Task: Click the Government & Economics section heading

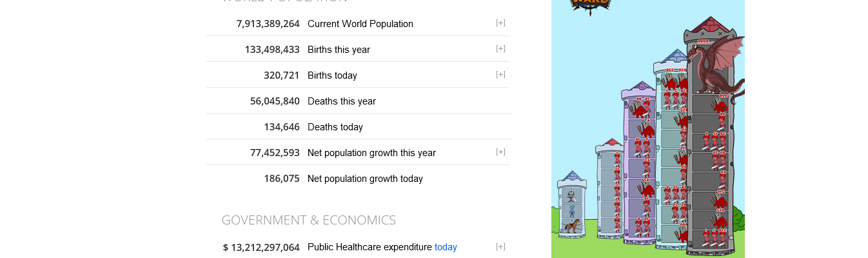Action: point(308,220)
